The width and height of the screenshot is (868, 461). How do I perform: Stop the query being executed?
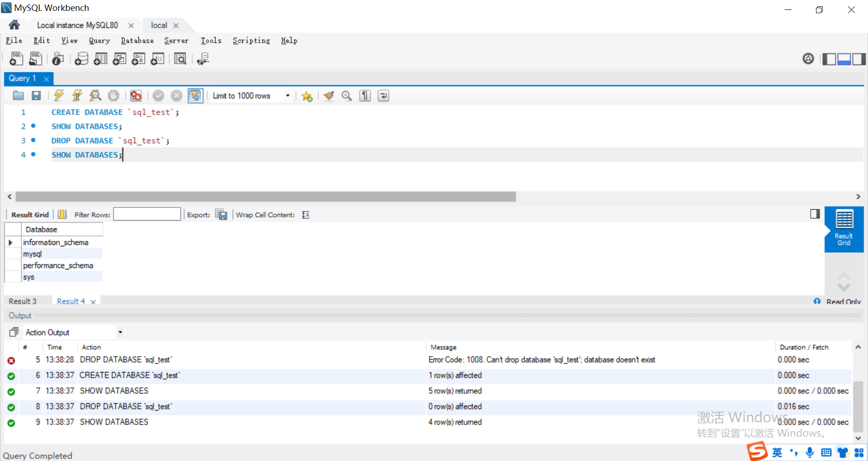click(x=113, y=95)
